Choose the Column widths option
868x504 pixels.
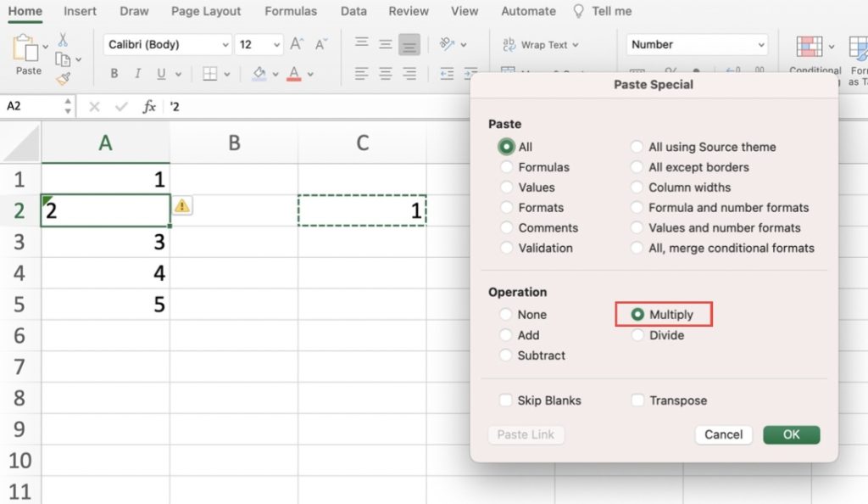pyautogui.click(x=637, y=188)
